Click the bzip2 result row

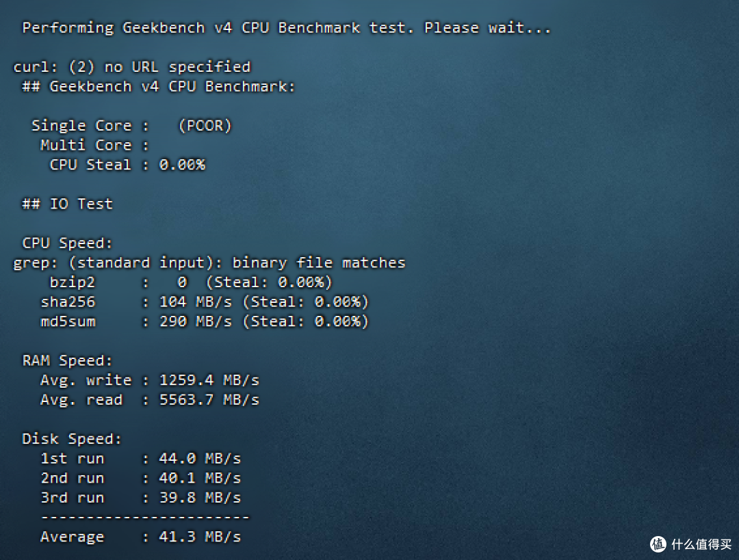click(x=191, y=282)
